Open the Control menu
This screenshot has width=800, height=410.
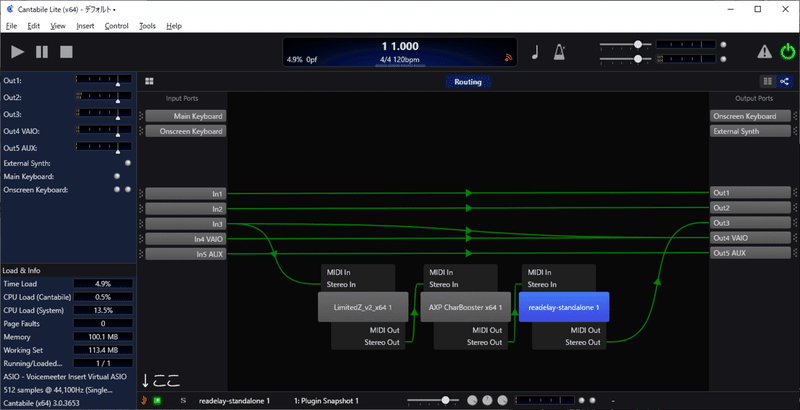pyautogui.click(x=116, y=26)
